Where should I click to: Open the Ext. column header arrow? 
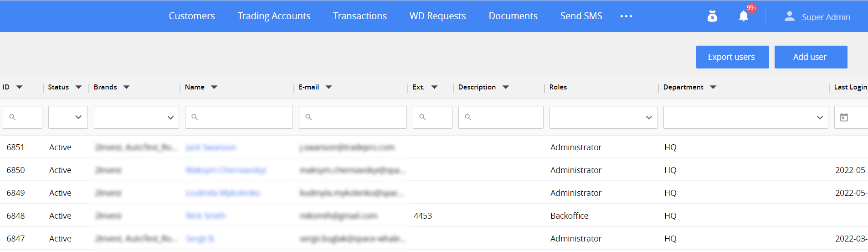pos(434,87)
